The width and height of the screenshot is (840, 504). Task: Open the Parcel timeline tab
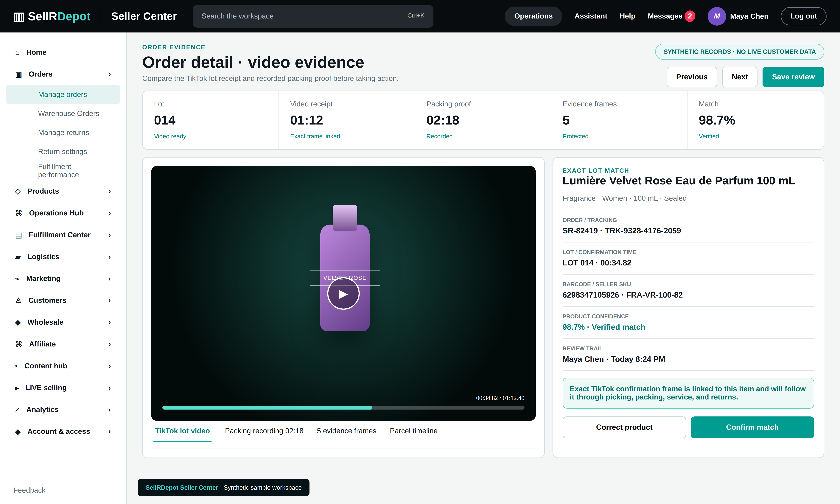413,431
